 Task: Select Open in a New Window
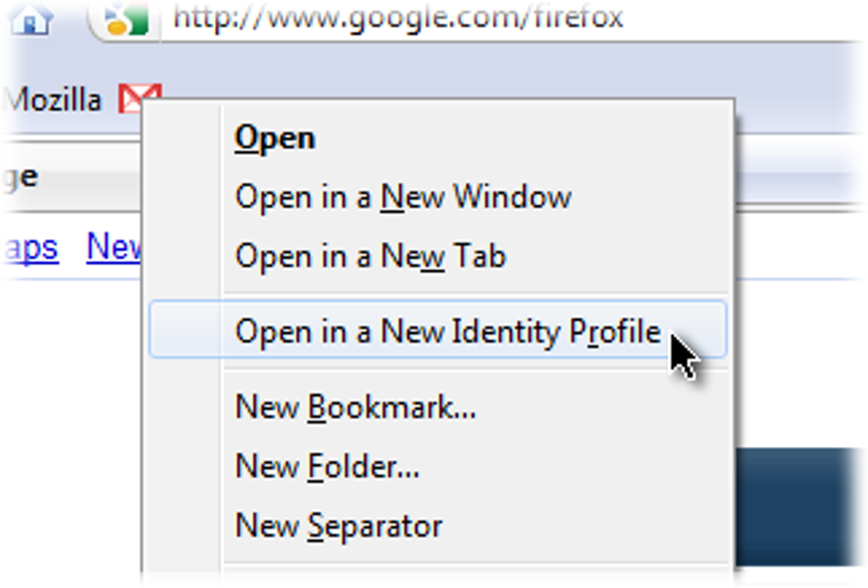click(403, 197)
